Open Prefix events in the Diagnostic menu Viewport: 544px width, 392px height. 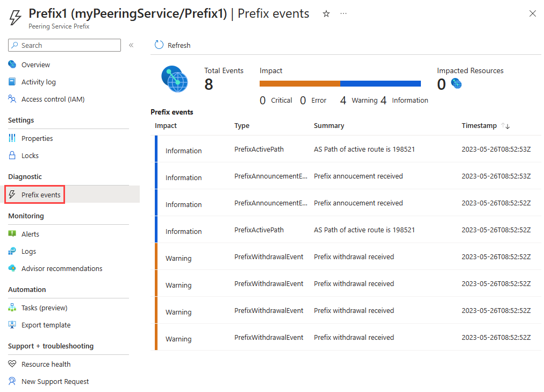pos(41,195)
